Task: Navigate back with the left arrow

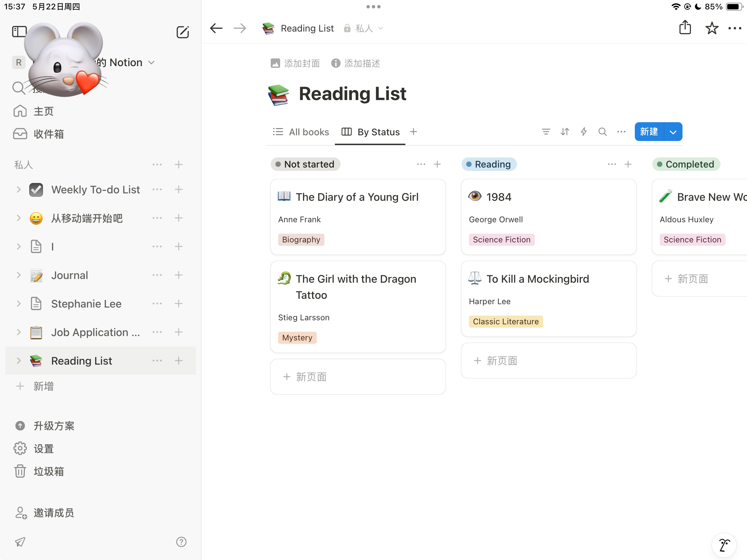Action: coord(216,28)
